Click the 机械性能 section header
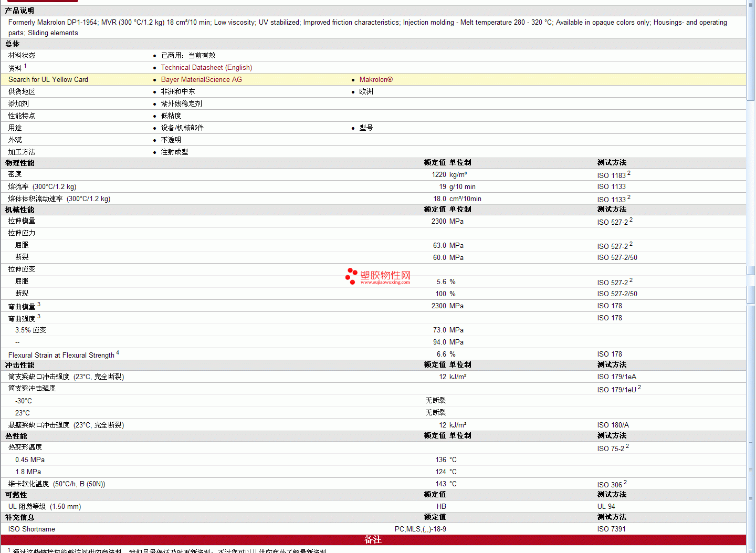Image resolution: width=756 pixels, height=553 pixels. (x=20, y=210)
